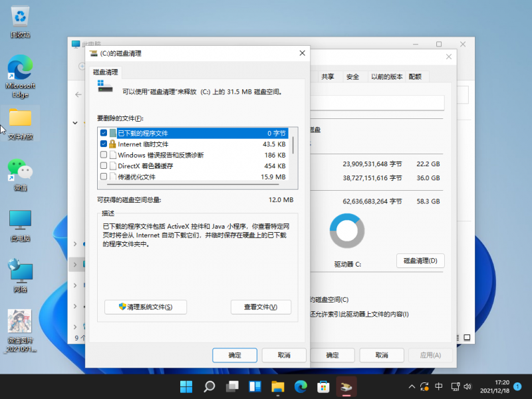Open File Explorer from the taskbar

(x=277, y=386)
